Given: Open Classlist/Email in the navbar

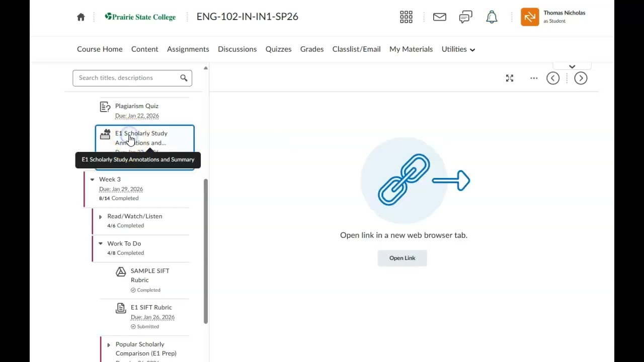Looking at the screenshot, I should point(356,49).
